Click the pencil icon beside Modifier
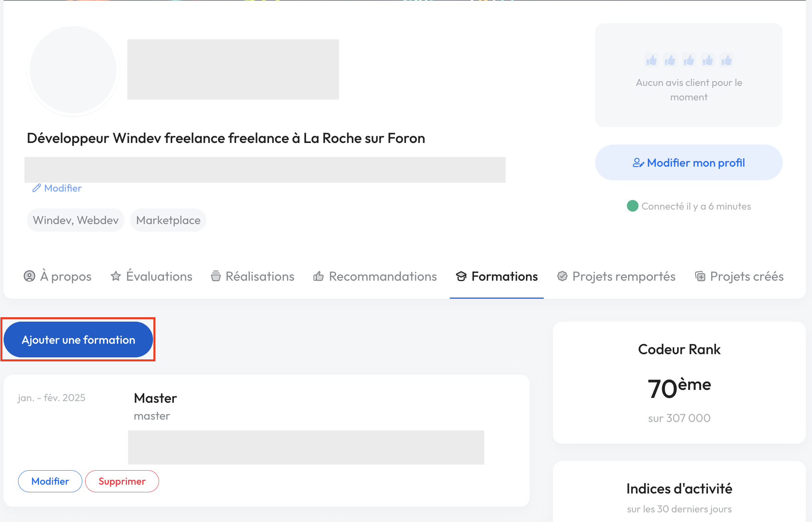 37,188
